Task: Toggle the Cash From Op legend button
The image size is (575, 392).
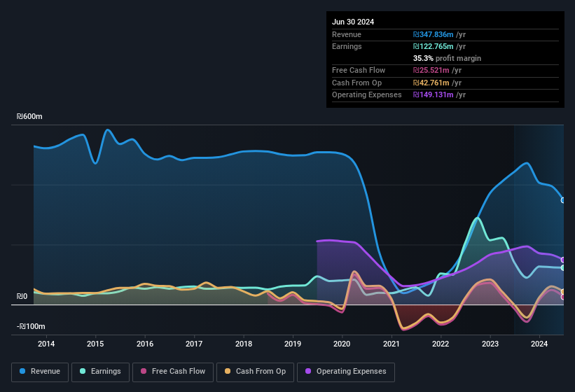Action: [255, 372]
